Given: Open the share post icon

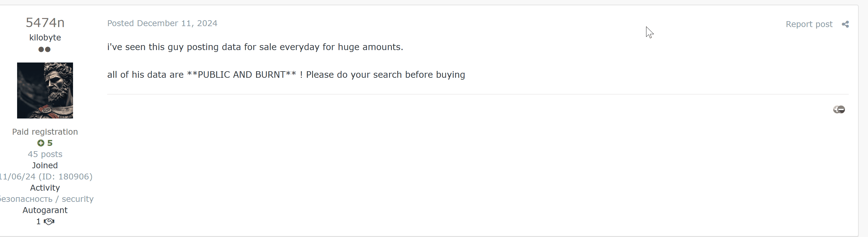Looking at the screenshot, I should [x=845, y=24].
